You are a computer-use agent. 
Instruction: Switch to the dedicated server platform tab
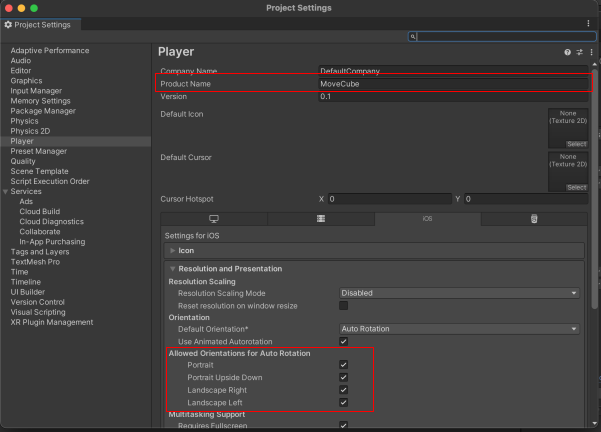click(x=321, y=219)
